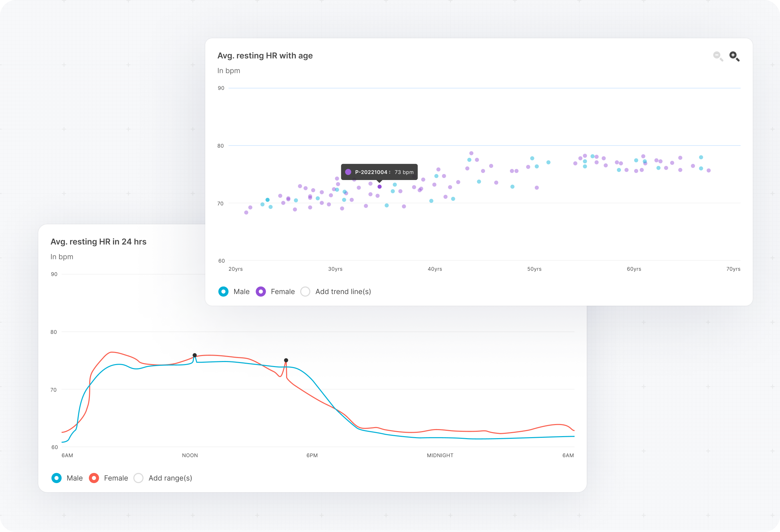Click the zoom in magnifier icon
The width and height of the screenshot is (780, 532).
coord(734,56)
